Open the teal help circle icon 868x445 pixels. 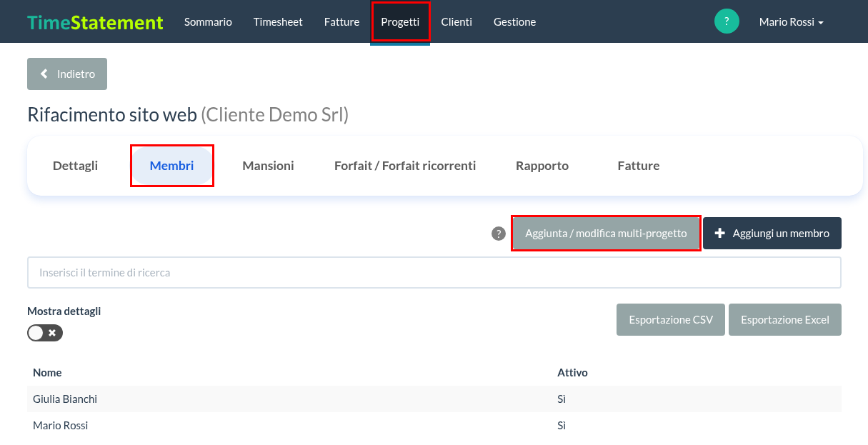[727, 21]
